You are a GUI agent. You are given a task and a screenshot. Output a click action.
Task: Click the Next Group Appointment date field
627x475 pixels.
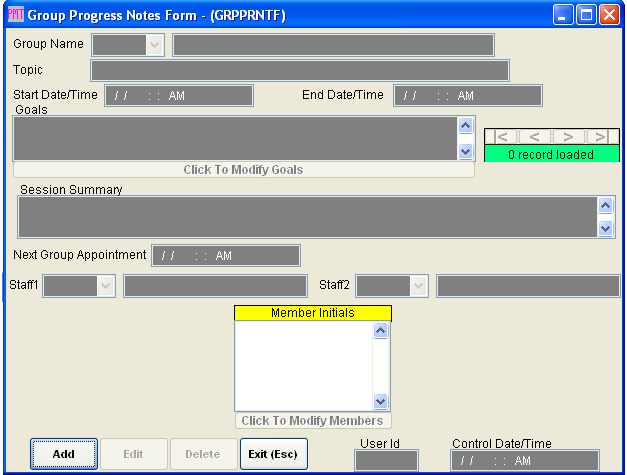pyautogui.click(x=225, y=256)
